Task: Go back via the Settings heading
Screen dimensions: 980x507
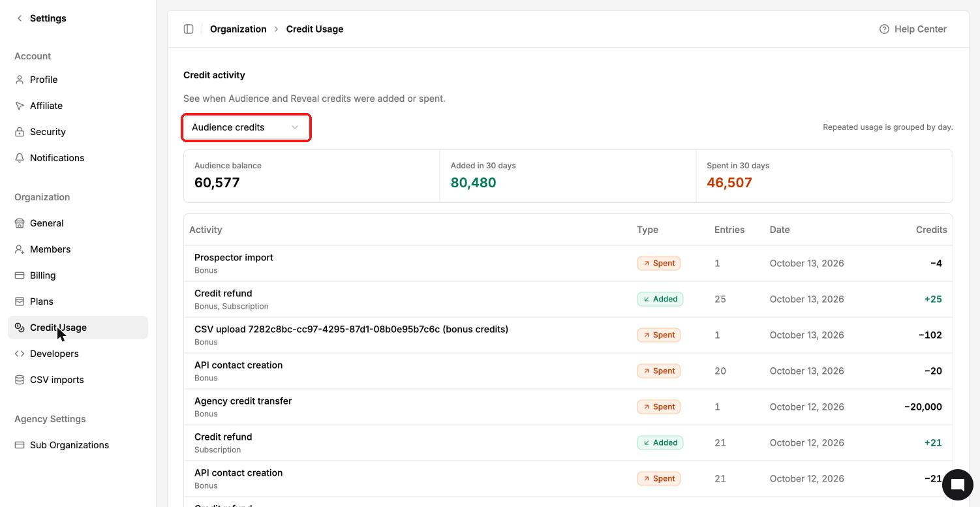Action: tap(48, 18)
